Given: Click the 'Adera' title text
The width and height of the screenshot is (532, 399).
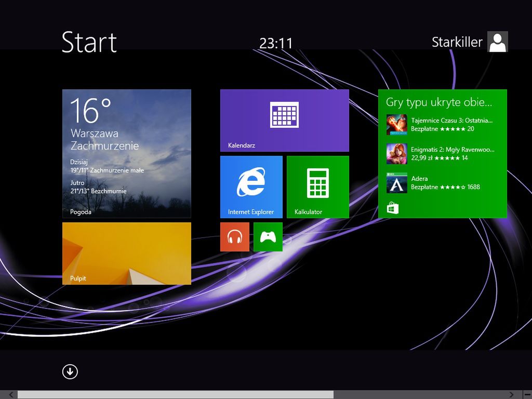Looking at the screenshot, I should [419, 179].
